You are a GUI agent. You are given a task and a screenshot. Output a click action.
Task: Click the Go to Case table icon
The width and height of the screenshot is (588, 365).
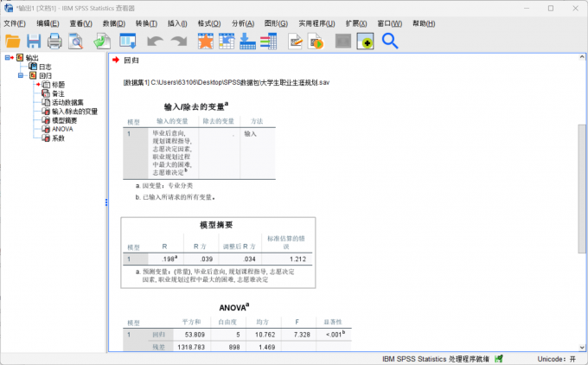tap(227, 41)
